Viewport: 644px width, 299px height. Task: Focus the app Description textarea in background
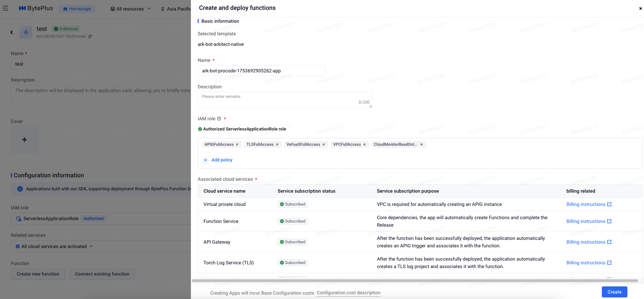tap(101, 98)
